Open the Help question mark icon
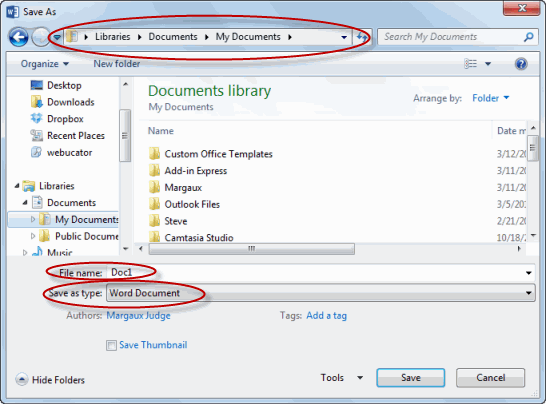Viewport: 546px width, 404px height. click(x=521, y=64)
